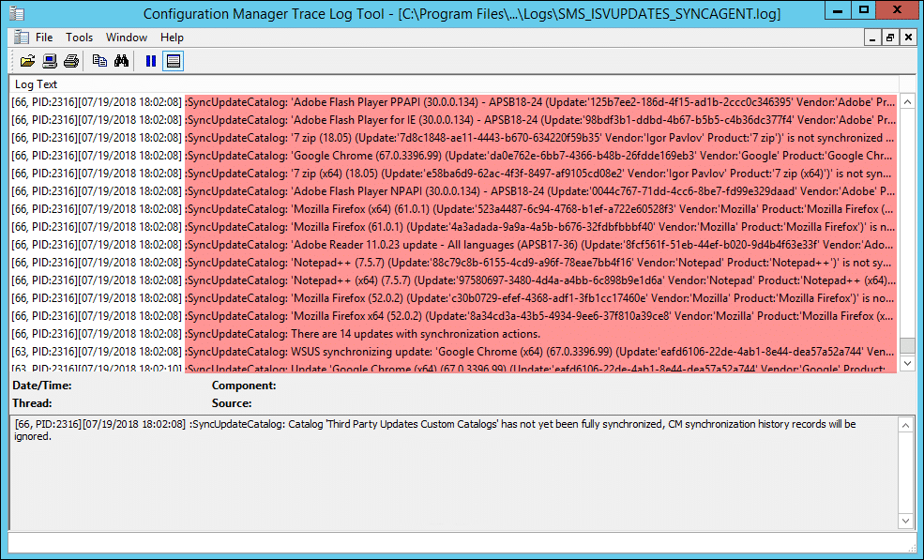Click the Copy to clipboard icon
Image resolution: width=924 pixels, height=560 pixels.
99,61
